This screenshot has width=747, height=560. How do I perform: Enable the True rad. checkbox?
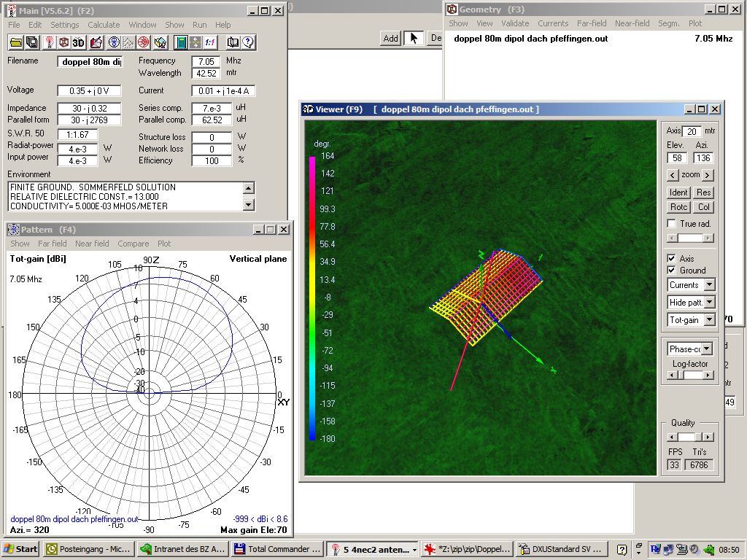coord(672,224)
